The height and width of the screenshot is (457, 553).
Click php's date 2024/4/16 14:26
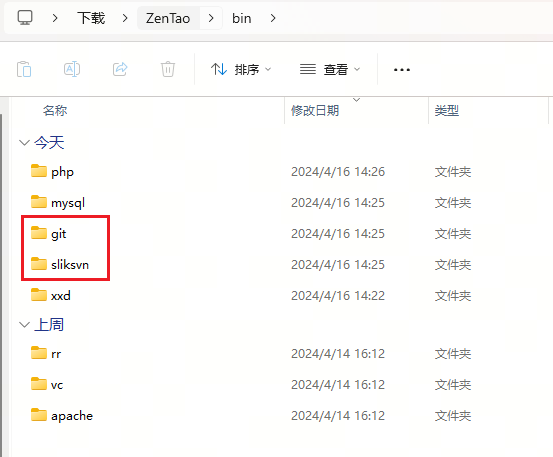pyautogui.click(x=338, y=172)
